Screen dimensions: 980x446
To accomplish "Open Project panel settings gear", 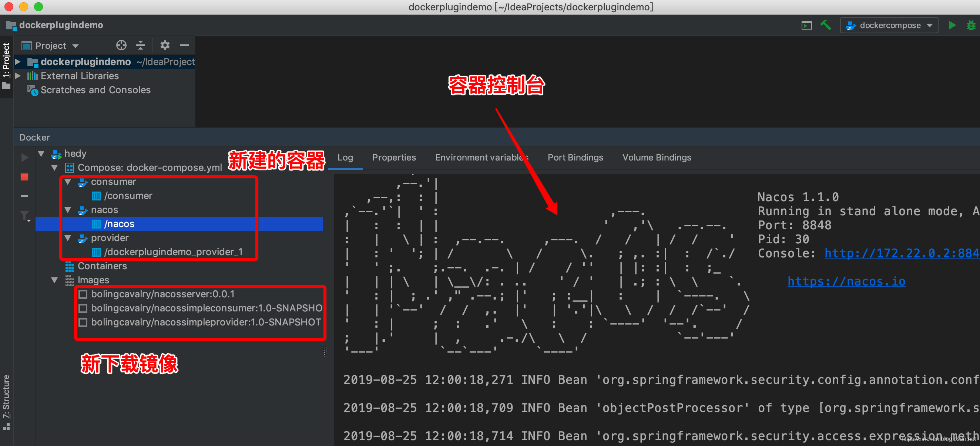I will click(x=165, y=45).
